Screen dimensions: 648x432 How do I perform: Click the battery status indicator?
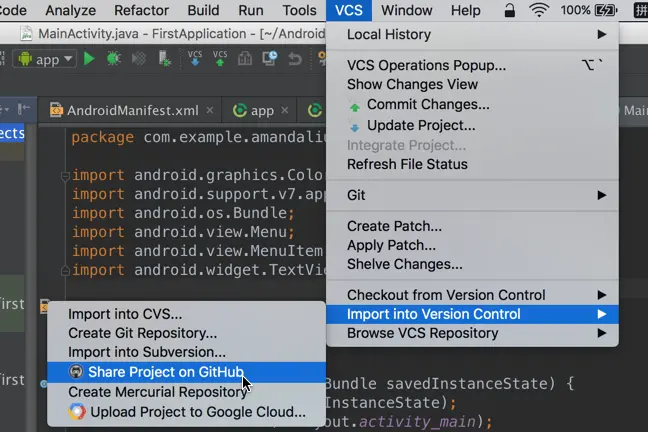[589, 10]
